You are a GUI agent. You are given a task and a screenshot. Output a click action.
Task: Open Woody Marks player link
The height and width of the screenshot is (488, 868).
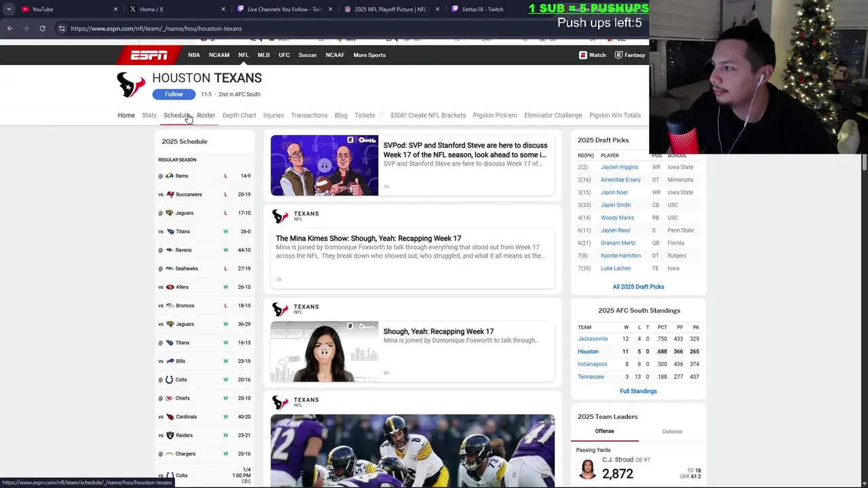(617, 218)
